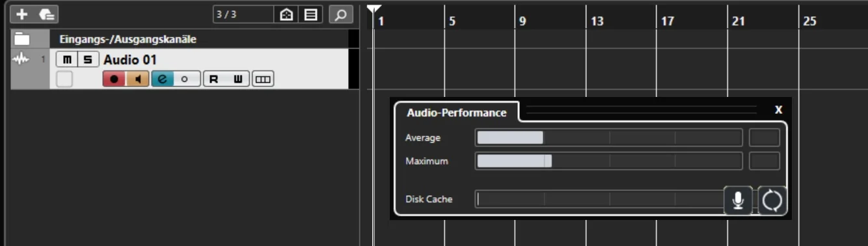Click ruler at bar 21
The image size is (868, 246).
click(738, 21)
